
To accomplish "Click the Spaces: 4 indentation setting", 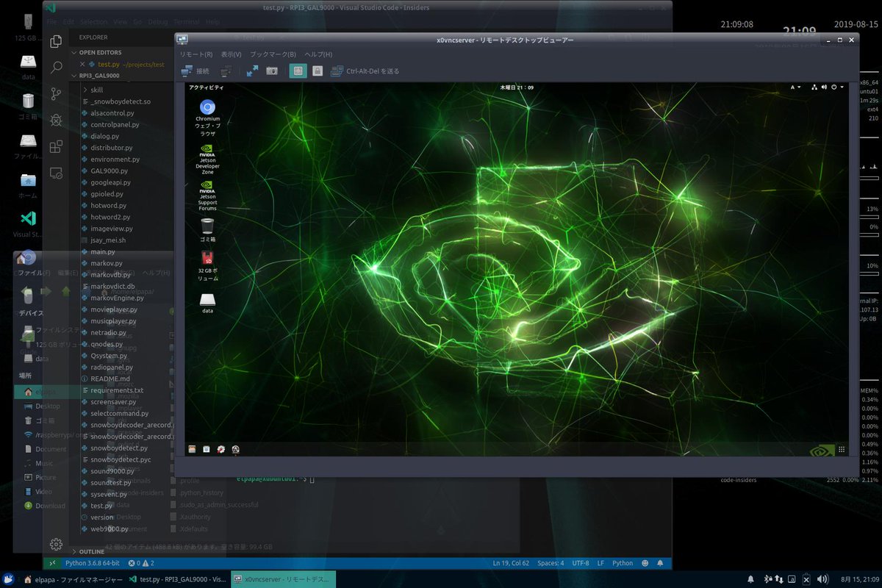I will tap(551, 564).
